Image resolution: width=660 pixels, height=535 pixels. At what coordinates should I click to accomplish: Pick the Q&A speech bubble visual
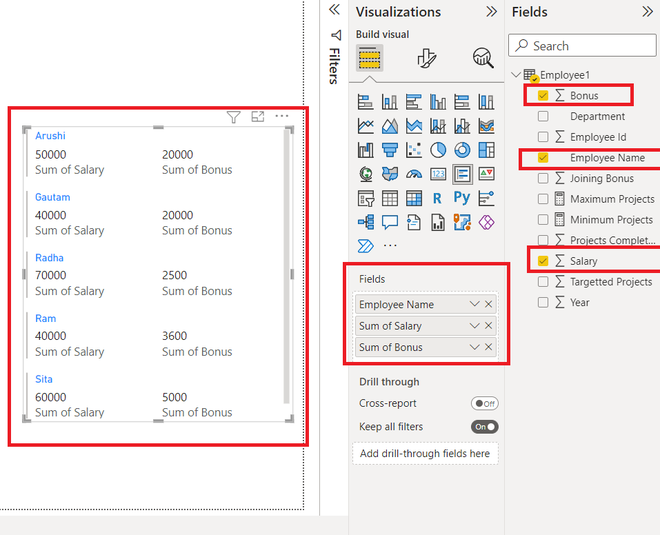(389, 222)
